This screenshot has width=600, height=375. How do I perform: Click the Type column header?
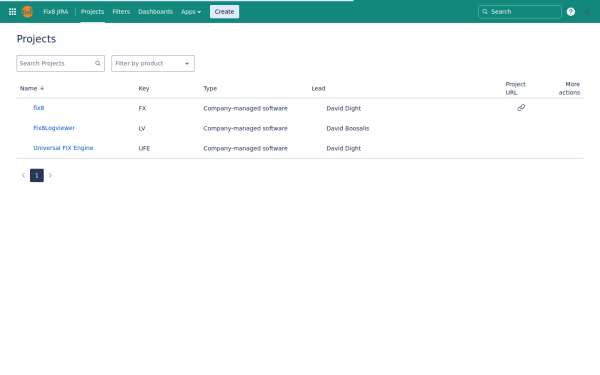(x=210, y=88)
